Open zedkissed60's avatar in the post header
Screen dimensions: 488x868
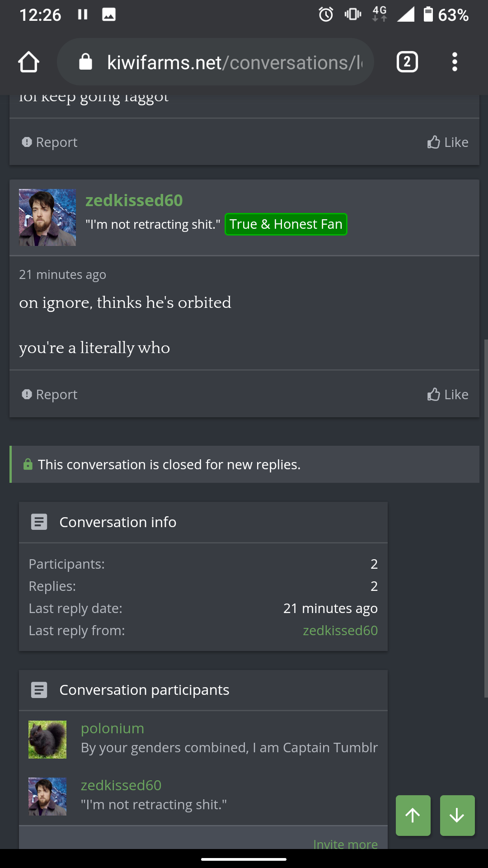[x=47, y=217]
